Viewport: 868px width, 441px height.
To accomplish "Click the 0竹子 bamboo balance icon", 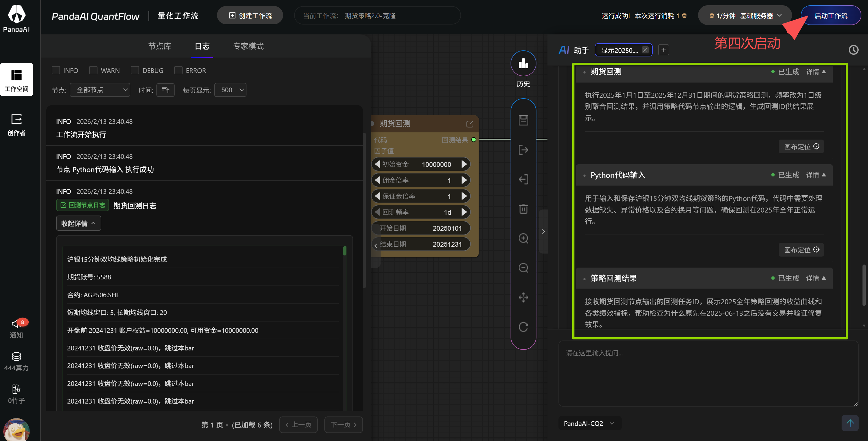I will 17,394.
